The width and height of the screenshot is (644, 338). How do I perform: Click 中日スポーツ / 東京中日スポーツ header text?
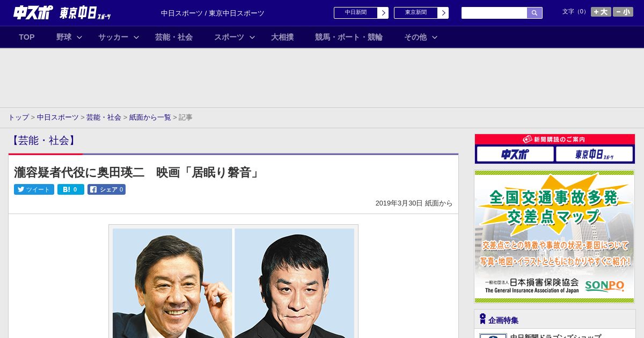click(213, 13)
